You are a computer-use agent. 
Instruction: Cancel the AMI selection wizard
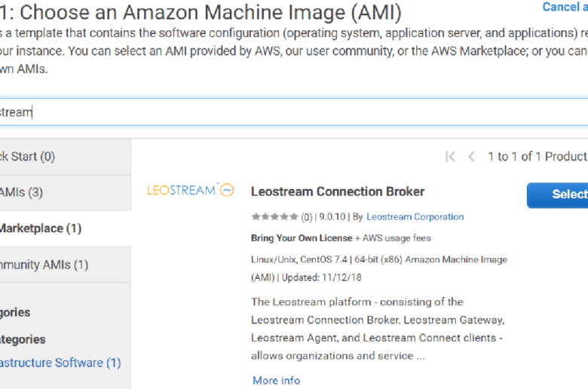565,7
